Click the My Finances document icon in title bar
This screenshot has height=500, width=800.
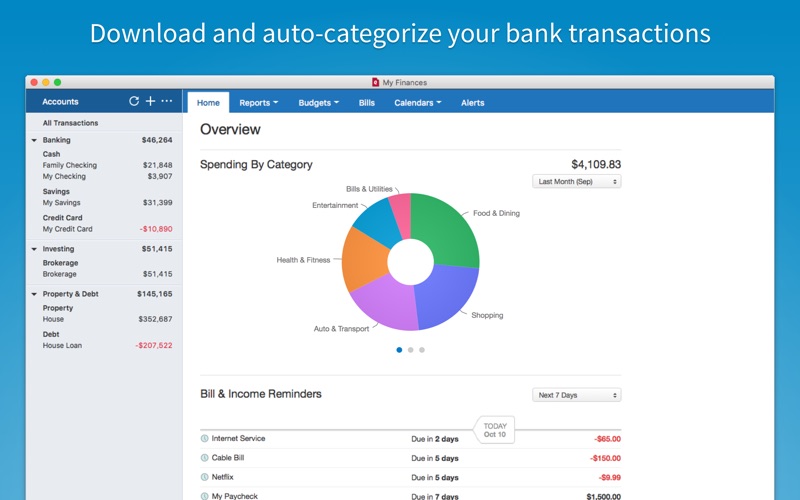point(375,82)
